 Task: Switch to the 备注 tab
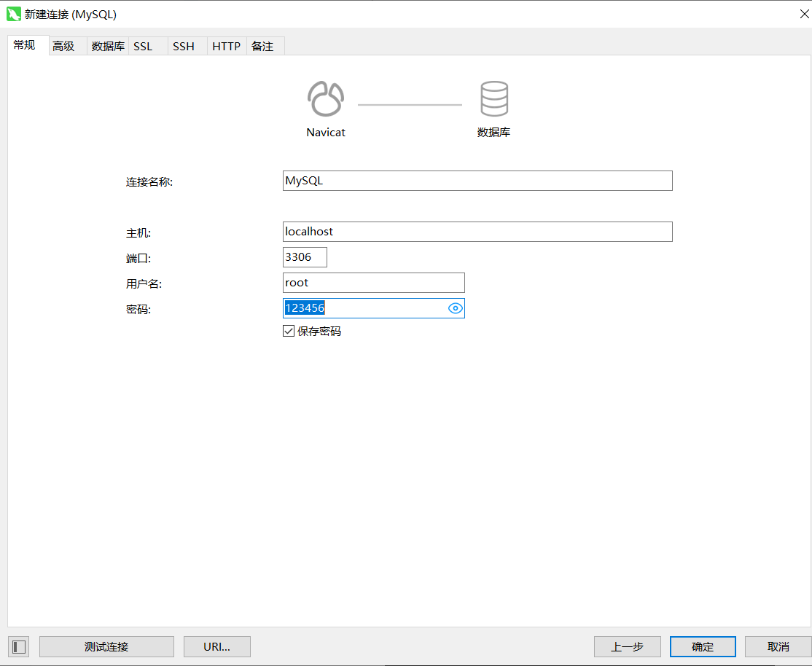coord(262,46)
